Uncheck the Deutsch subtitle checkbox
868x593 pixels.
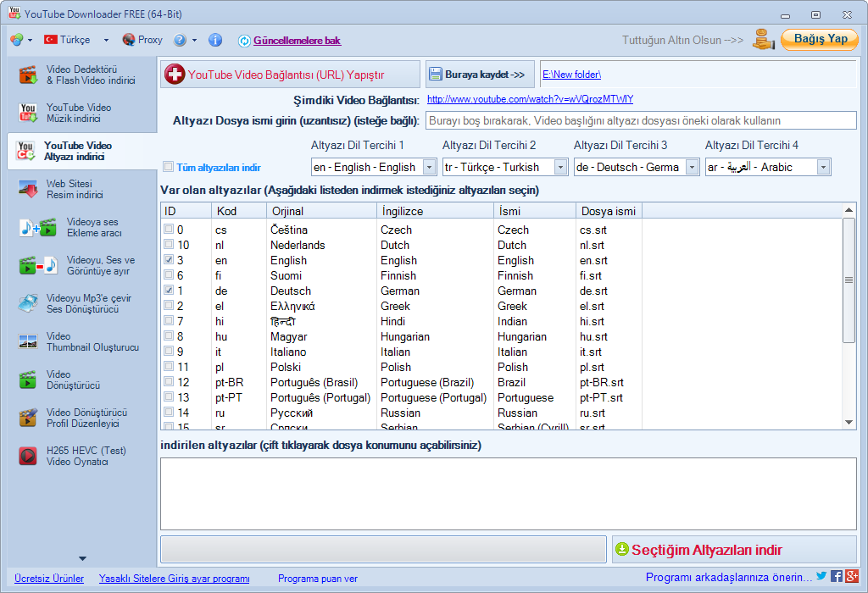[169, 290]
